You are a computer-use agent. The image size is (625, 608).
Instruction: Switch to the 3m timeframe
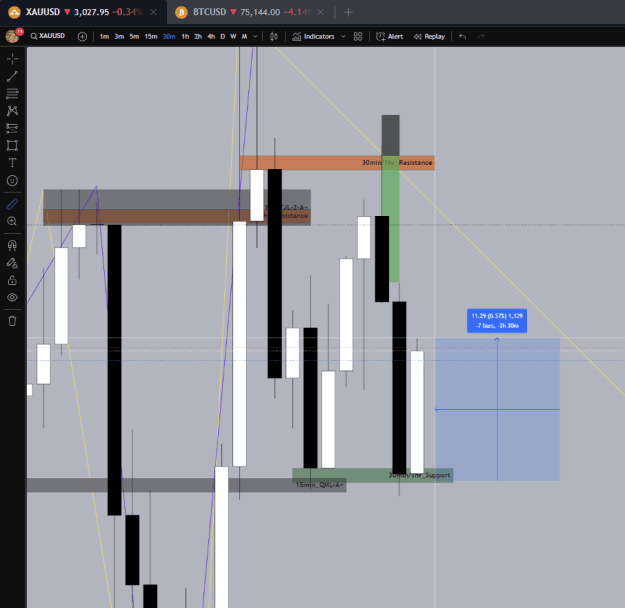coord(119,37)
